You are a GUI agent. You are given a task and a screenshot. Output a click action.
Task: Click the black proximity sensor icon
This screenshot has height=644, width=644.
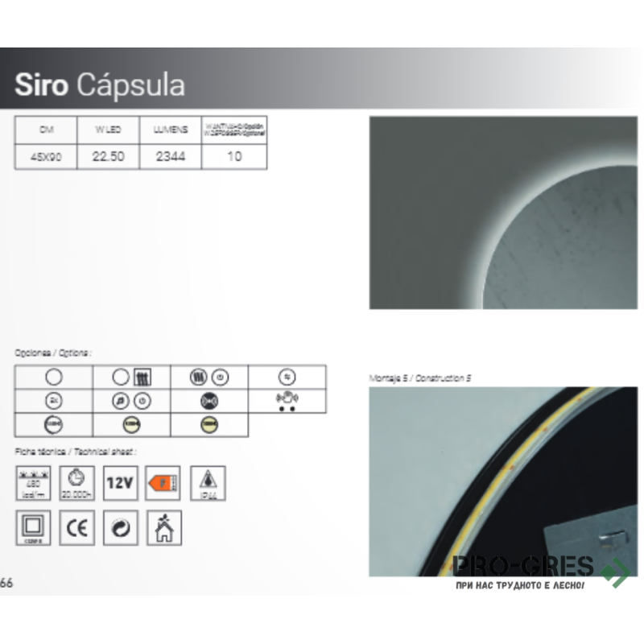pos(209,401)
